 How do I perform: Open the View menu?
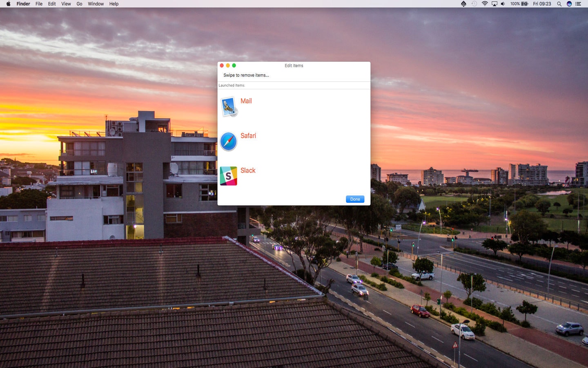66,4
